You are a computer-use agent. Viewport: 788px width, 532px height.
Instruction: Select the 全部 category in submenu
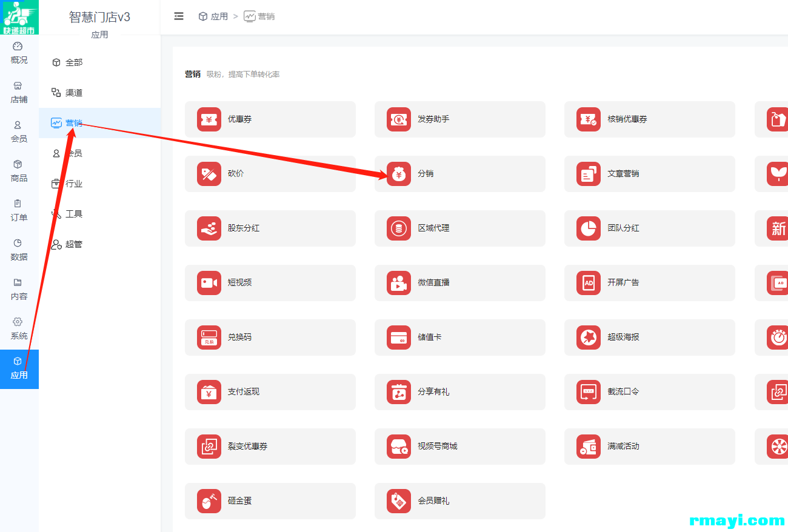pos(99,62)
